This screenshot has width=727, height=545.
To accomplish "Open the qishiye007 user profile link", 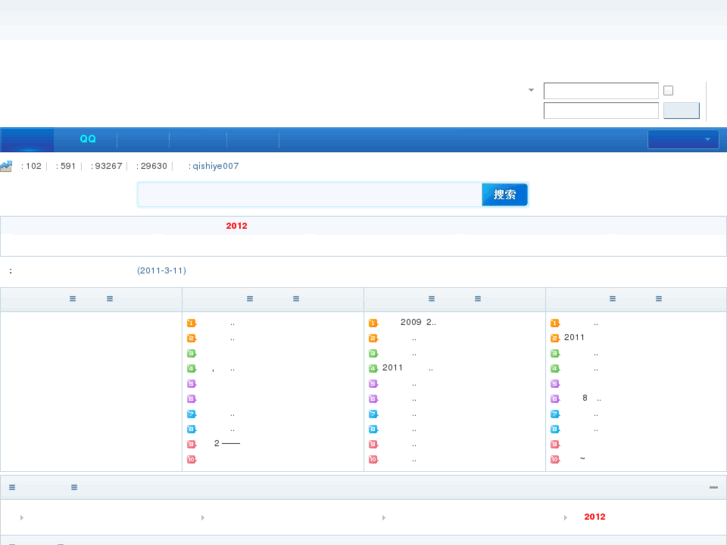I will [x=215, y=166].
